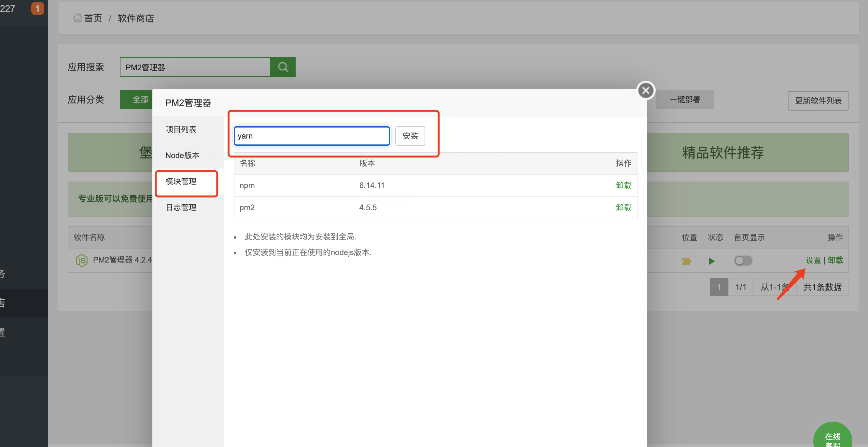The height and width of the screenshot is (447, 868).
Task: Click the module name input field
Action: click(x=311, y=136)
